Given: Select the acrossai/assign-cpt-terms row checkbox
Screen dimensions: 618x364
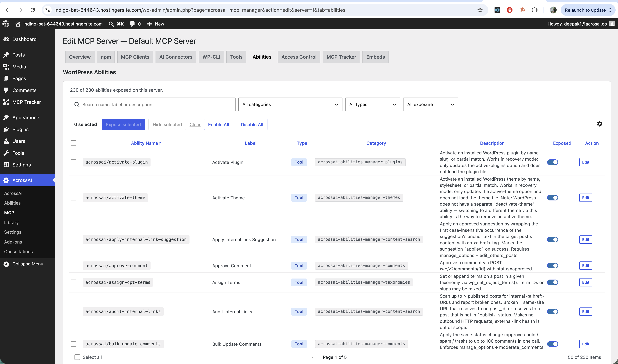Looking at the screenshot, I should point(73,282).
